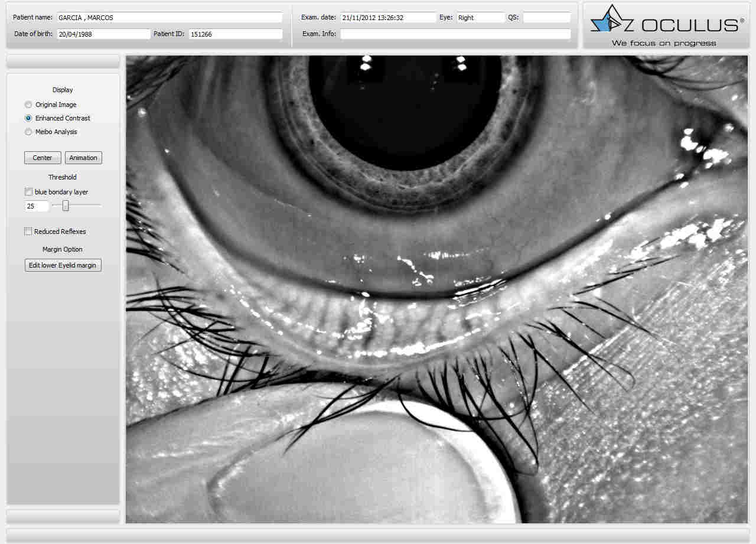Switch display to Meibo Analysis
Screen dimensions: 756x544
(28, 132)
